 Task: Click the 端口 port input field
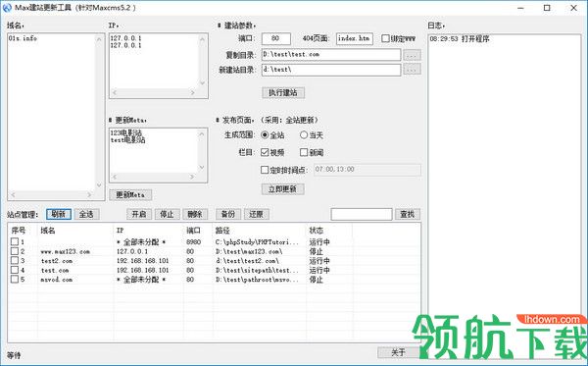(276, 38)
